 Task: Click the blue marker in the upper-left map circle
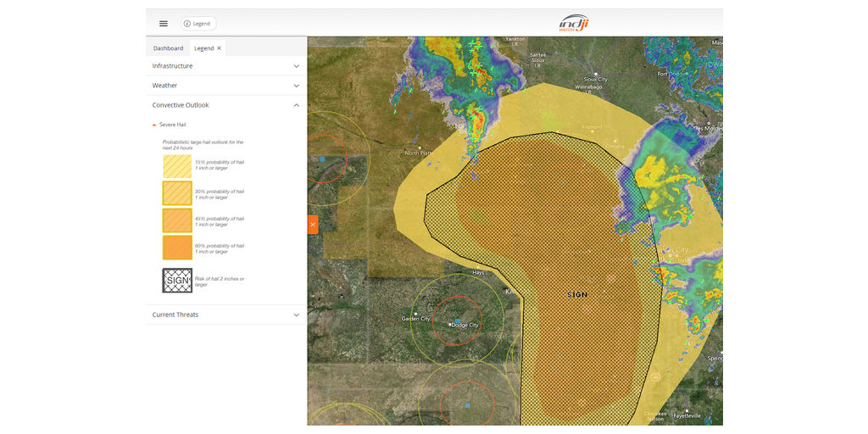tap(322, 159)
